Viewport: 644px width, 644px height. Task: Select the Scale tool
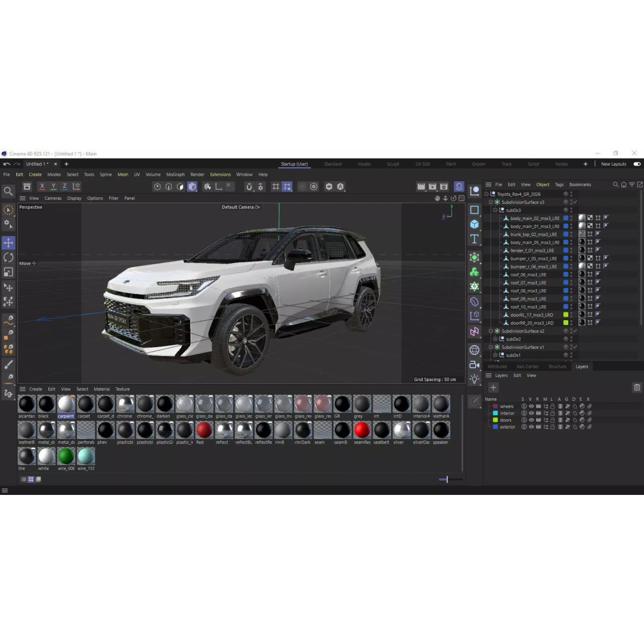tap(8, 272)
